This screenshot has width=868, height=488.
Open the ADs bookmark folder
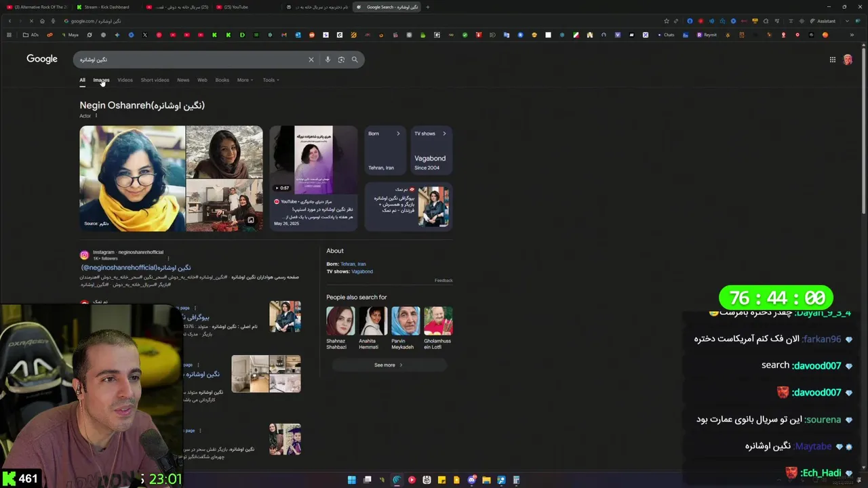tap(31, 35)
